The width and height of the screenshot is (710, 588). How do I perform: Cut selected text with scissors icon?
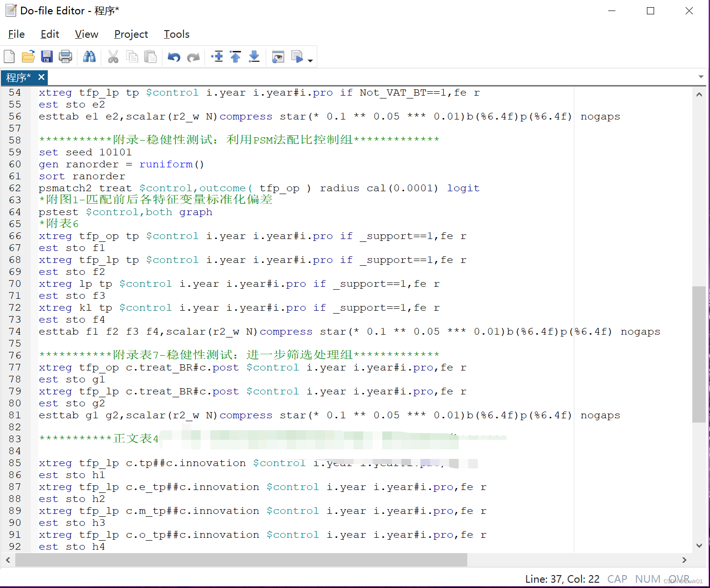point(113,57)
